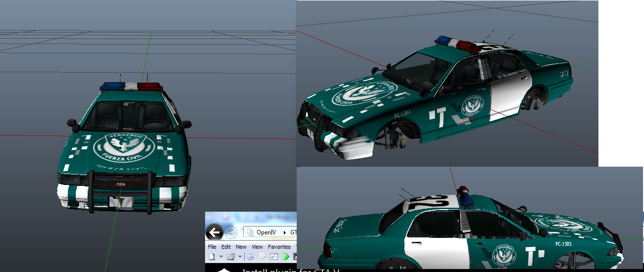
Task: Click OpenIV in the address breadcrumb
Action: (266, 232)
